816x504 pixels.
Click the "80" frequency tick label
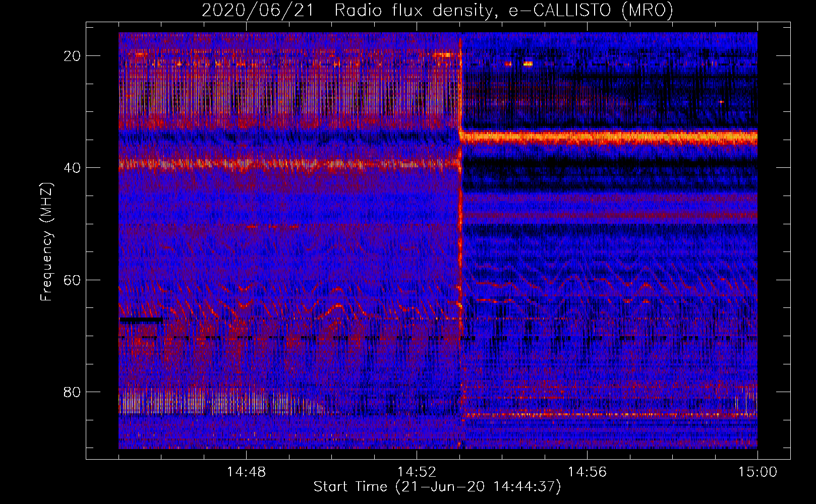pyautogui.click(x=73, y=392)
